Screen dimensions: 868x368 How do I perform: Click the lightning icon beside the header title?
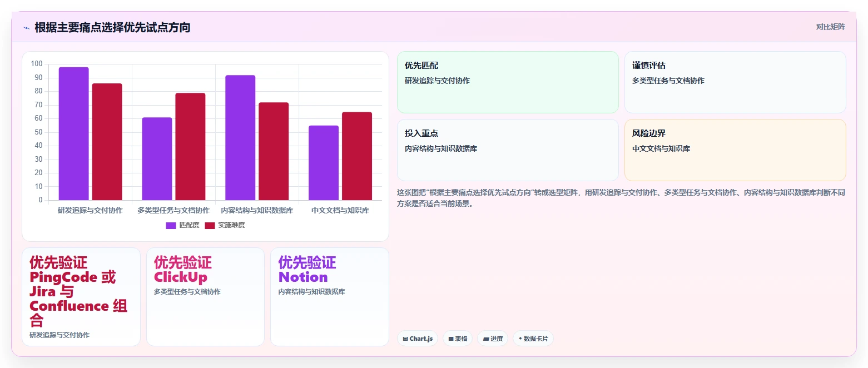point(26,27)
